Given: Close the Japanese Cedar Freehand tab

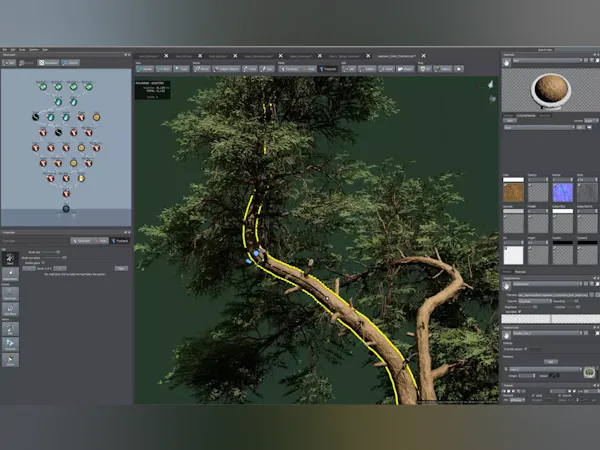Looking at the screenshot, I should pos(423,56).
